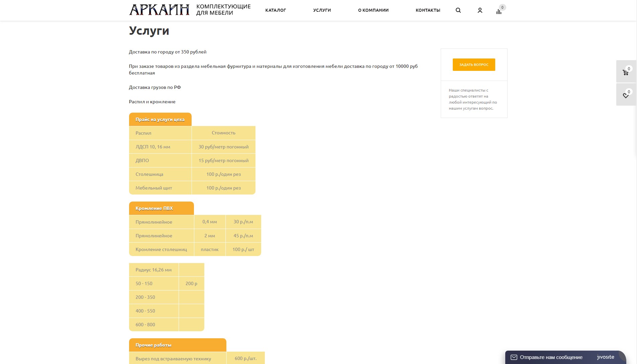Select the ЛДСП 10, 16 мм cell
Image resolution: width=637 pixels, height=364 pixels.
[x=160, y=147]
